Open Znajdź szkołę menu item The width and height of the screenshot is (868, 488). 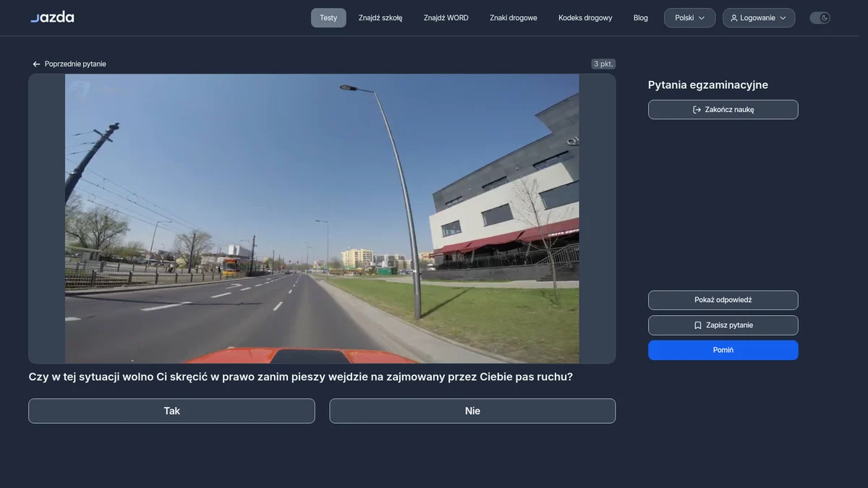380,18
